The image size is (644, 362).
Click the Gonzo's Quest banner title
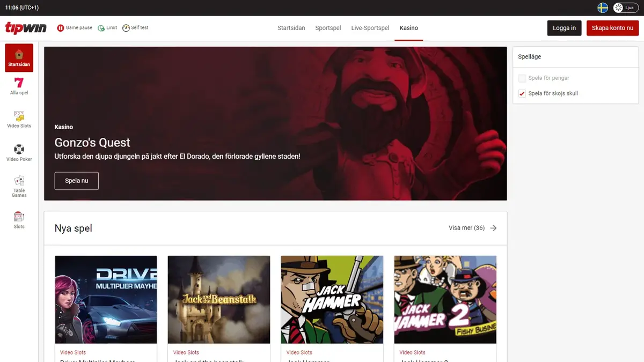[92, 143]
